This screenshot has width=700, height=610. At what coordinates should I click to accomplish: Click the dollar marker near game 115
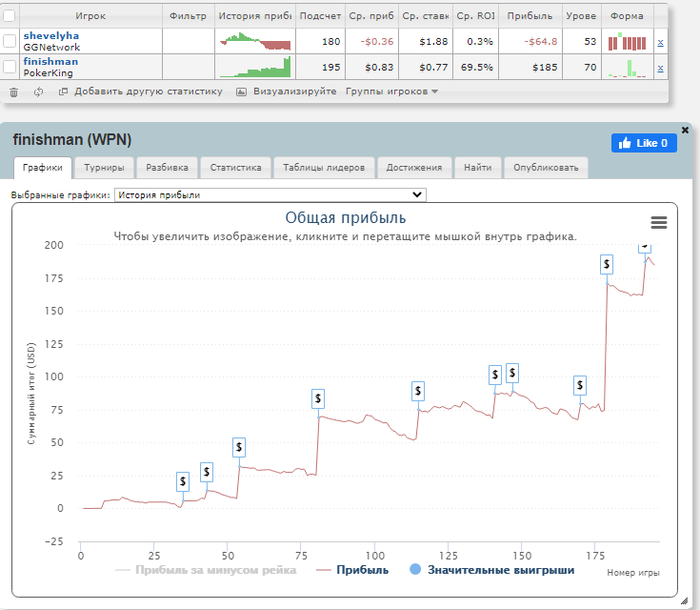coord(418,391)
